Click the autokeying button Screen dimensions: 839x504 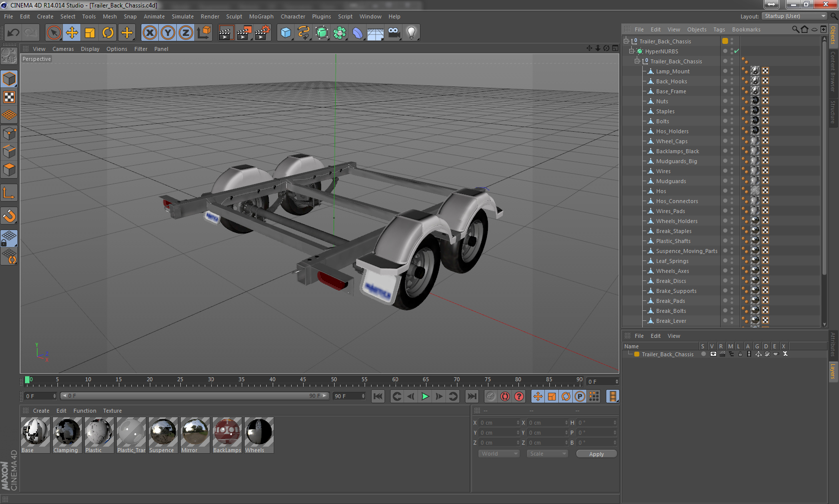click(505, 396)
